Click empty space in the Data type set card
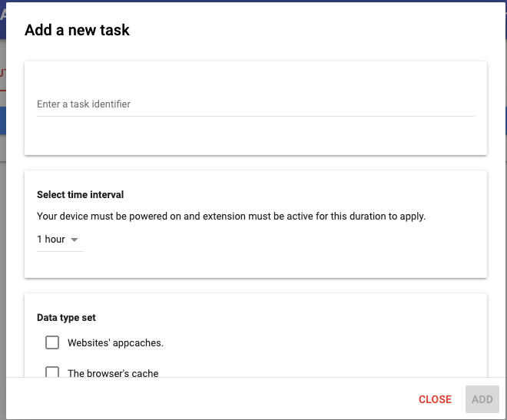Viewport: 507px width, 420px height. point(346,338)
